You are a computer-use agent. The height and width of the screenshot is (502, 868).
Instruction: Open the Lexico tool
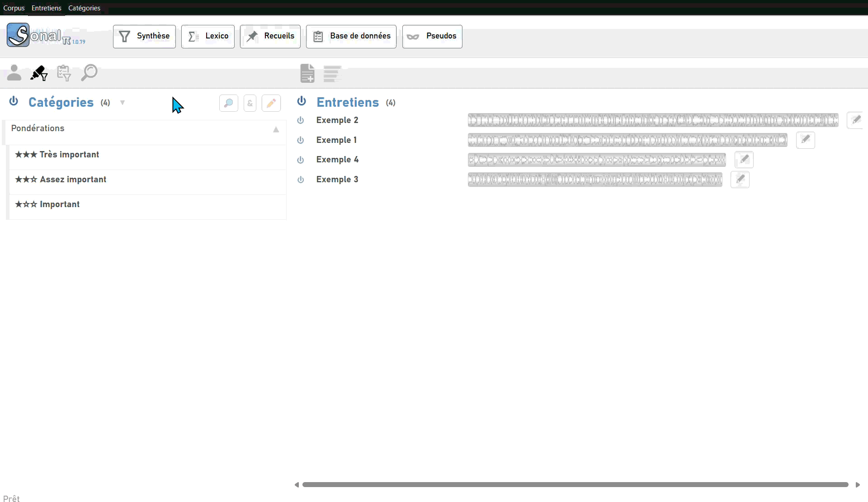[208, 36]
